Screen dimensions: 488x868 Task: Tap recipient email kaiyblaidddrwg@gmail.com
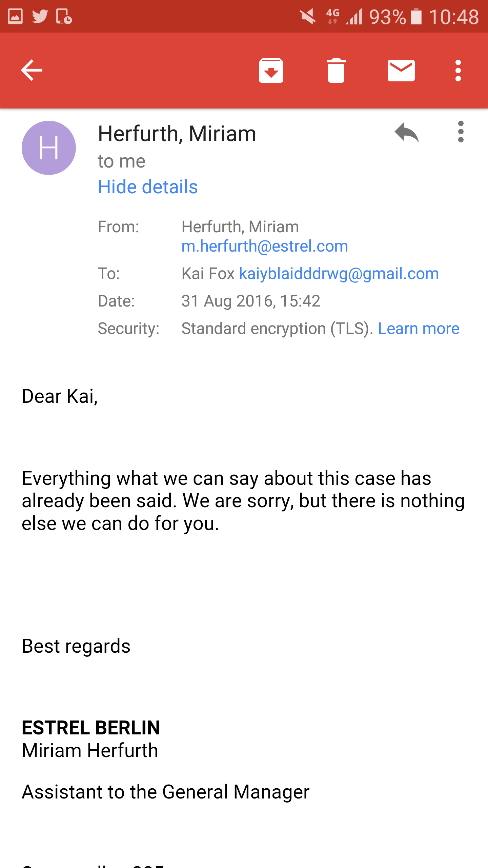(339, 274)
